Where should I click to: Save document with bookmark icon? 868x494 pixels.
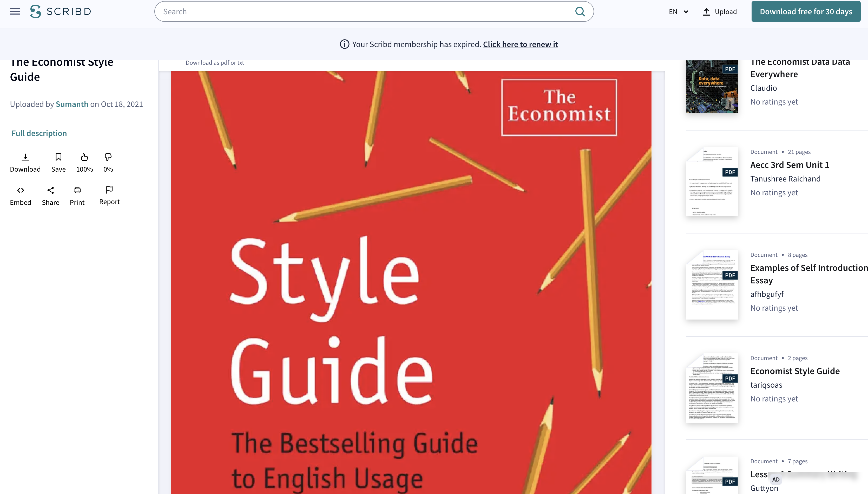click(58, 157)
